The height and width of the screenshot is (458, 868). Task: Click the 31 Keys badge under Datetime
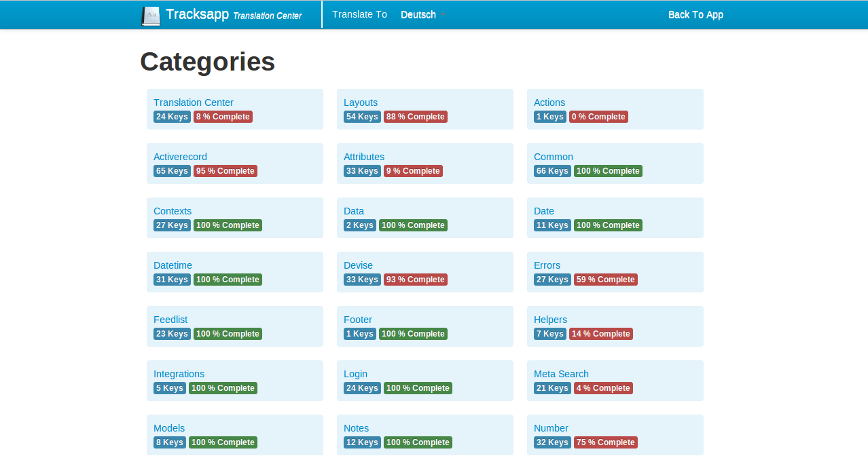point(172,280)
